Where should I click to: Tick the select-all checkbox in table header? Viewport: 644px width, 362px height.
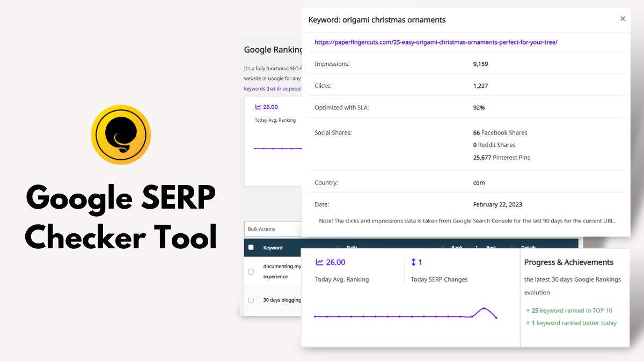(x=251, y=247)
